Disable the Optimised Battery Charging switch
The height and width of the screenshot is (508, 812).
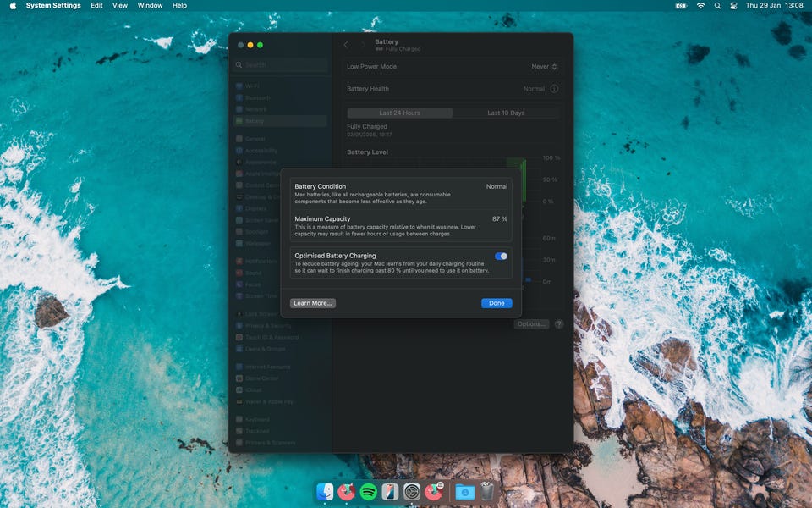click(501, 256)
